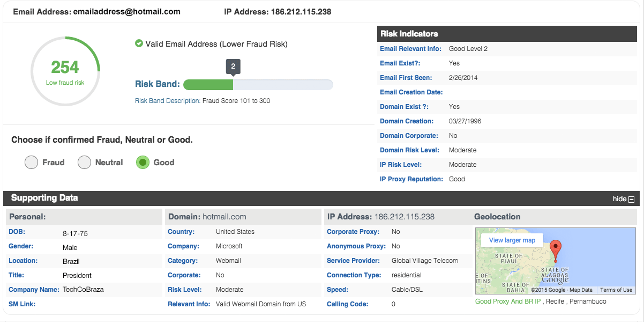Click the Risk Indicators panel header

pyautogui.click(x=409, y=34)
